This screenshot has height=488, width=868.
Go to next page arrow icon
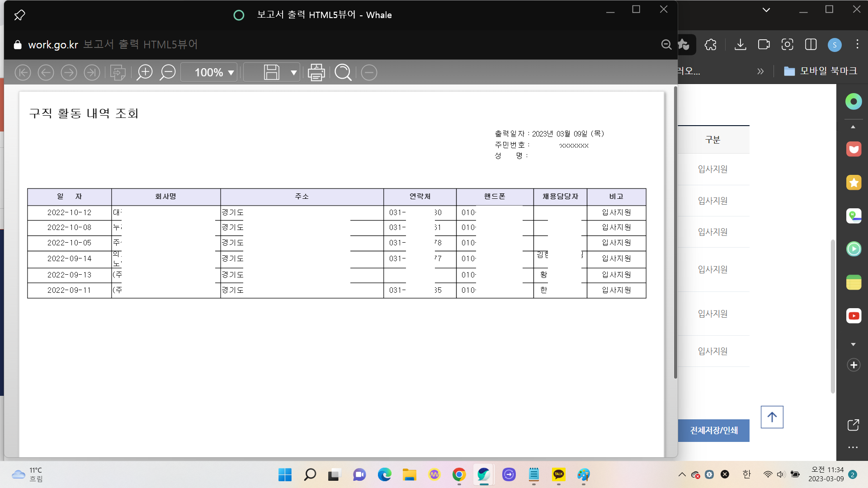pos(69,72)
